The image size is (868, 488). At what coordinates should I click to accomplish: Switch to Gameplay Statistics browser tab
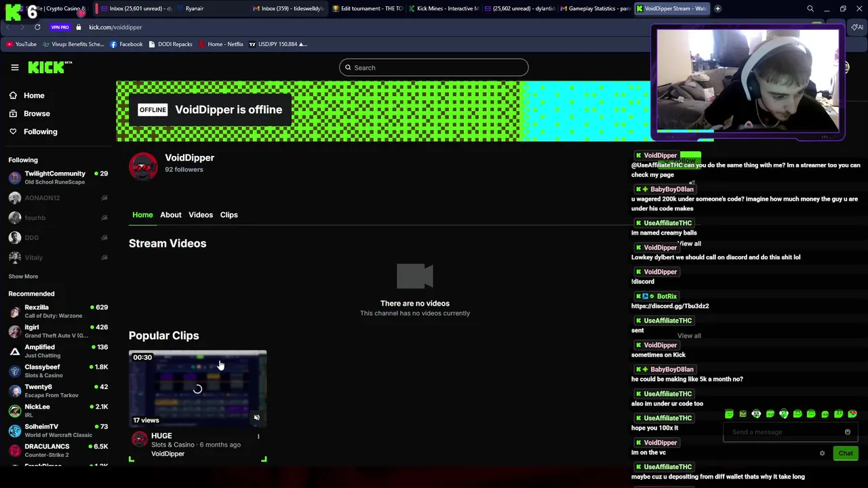coord(595,9)
